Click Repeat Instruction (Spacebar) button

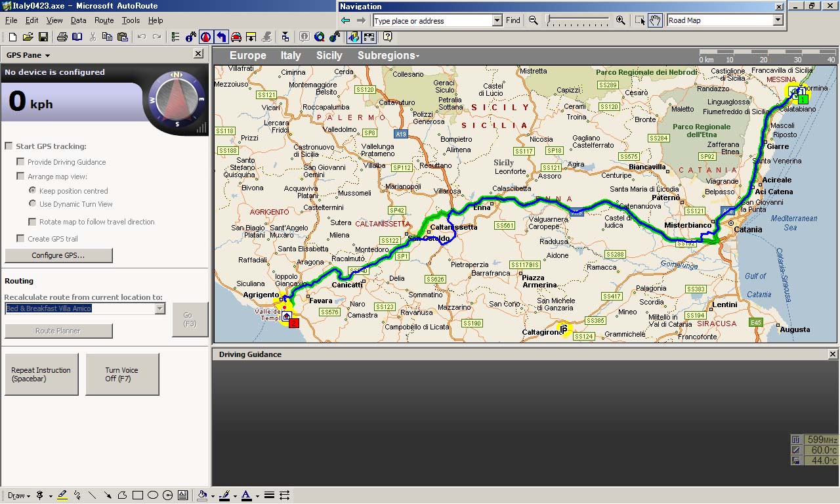pyautogui.click(x=41, y=374)
